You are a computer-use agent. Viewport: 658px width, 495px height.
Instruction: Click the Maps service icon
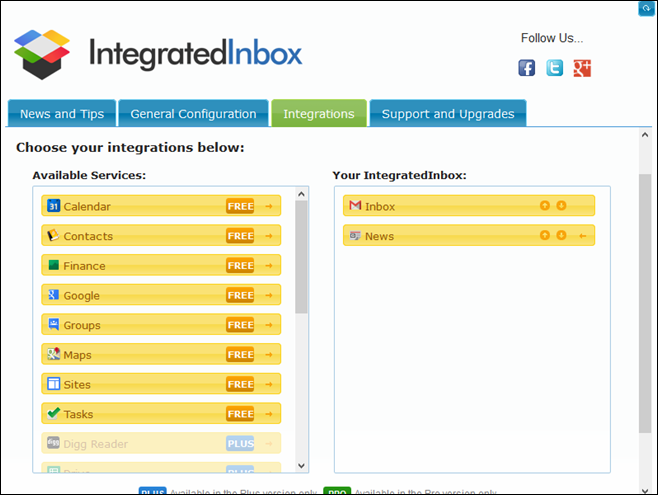point(53,354)
